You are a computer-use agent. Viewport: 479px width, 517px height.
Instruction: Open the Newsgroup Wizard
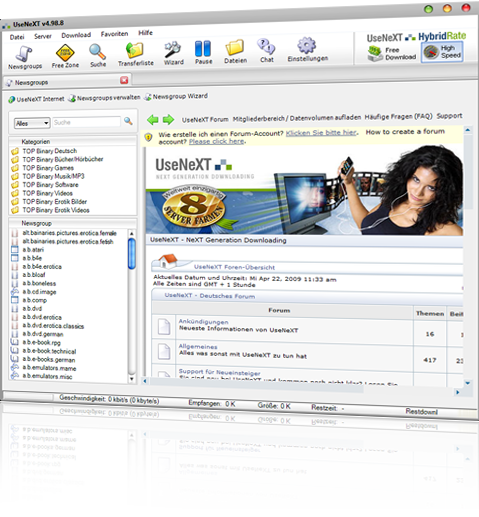tap(176, 96)
